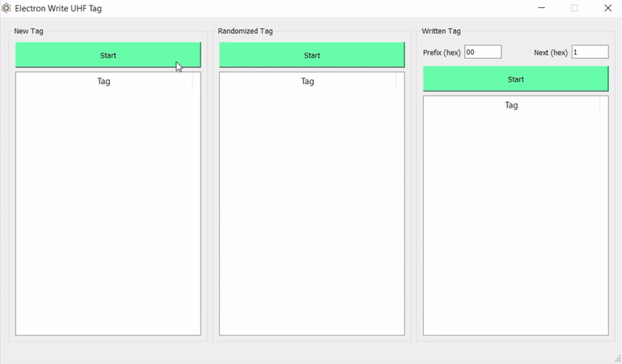Click the Tag column header in Randomized Tag list
This screenshot has width=622, height=364.
(307, 82)
